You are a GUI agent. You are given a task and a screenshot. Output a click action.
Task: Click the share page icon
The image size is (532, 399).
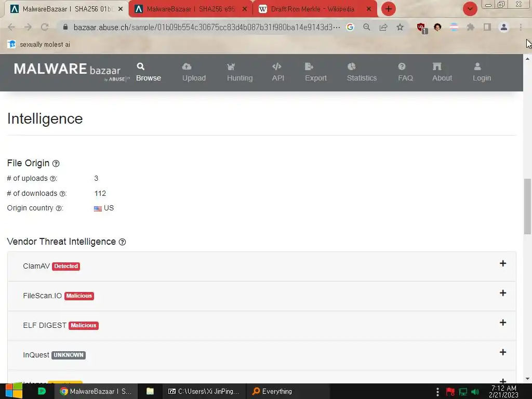[383, 27]
